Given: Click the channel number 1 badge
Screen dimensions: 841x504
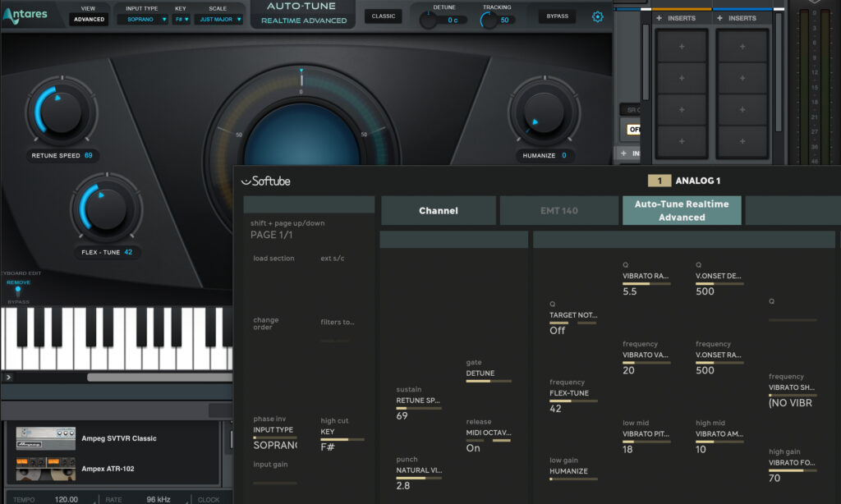Looking at the screenshot, I should 659,181.
